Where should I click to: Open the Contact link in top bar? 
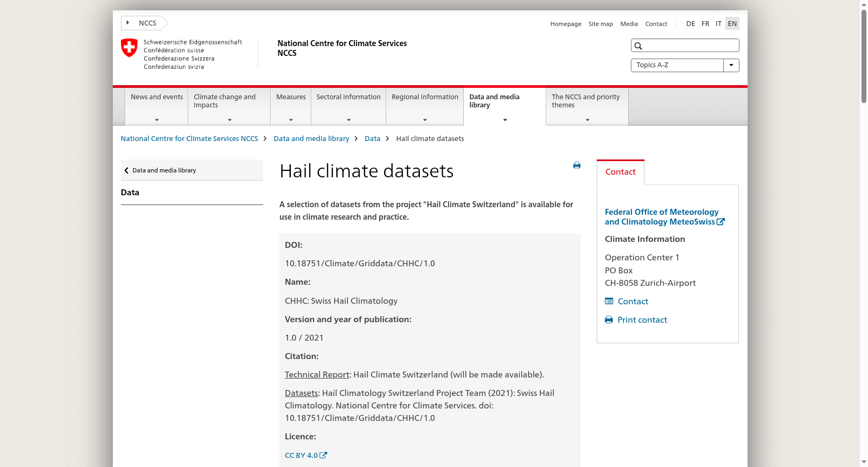[656, 24]
